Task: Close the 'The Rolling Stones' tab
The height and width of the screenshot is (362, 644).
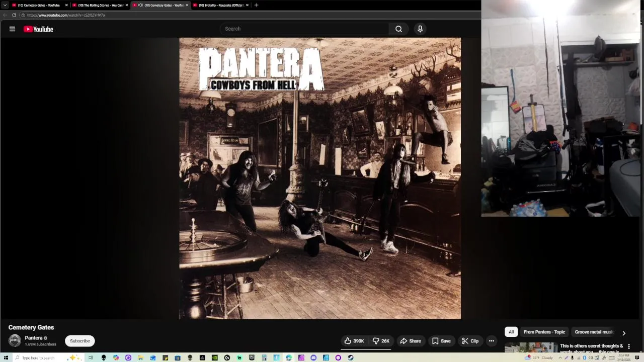Action: point(127,5)
